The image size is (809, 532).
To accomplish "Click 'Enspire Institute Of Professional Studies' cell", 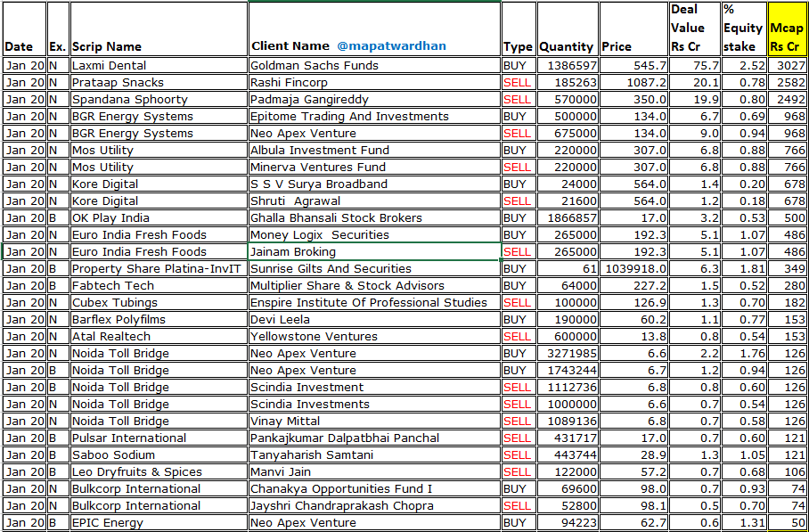I will pyautogui.click(x=374, y=302).
